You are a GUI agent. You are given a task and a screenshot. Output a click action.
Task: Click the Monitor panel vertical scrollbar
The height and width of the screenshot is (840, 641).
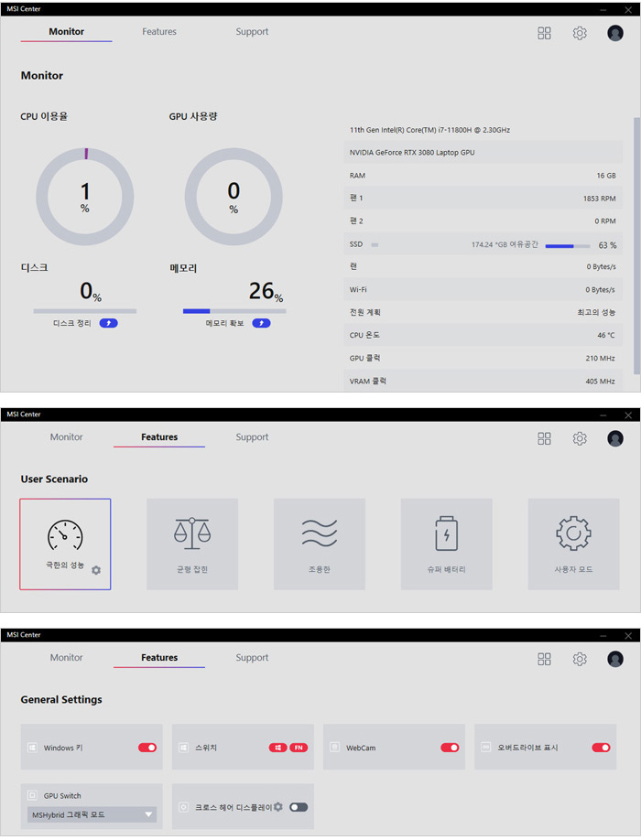[636, 245]
